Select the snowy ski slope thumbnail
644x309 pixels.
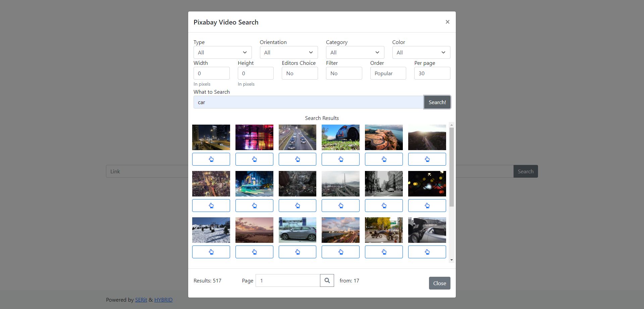pos(211,230)
